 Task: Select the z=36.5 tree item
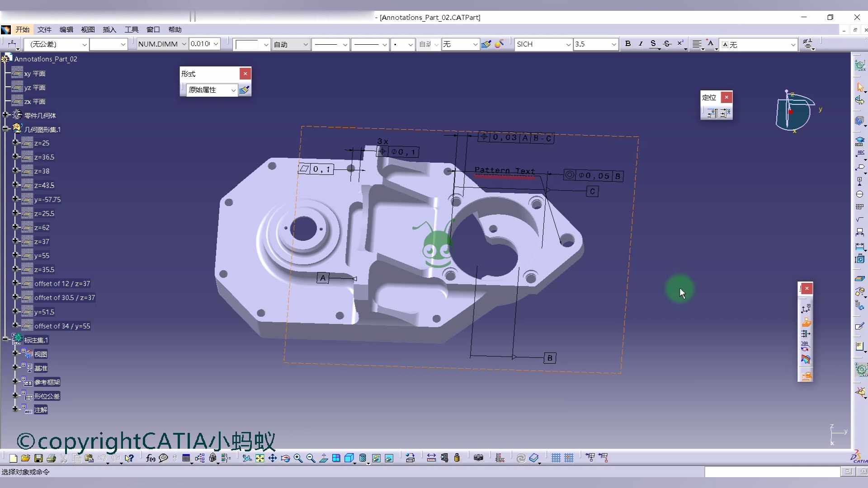click(44, 157)
